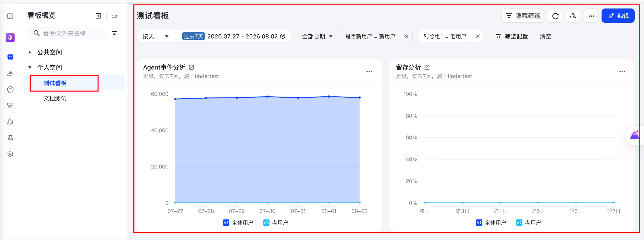Viewport: 644px width, 240px height.
Task: Open Agent事件分析 in a new window icon
Action: 192,67
